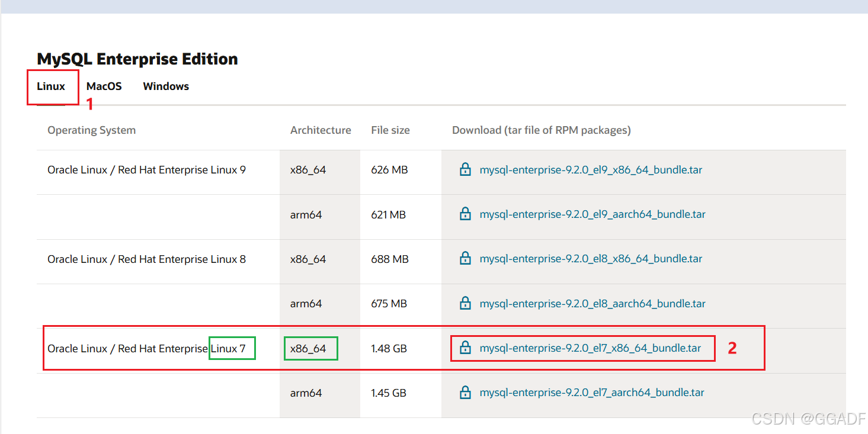
Task: Click the lock icon beside el7_aarch64 bundle
Action: [466, 392]
